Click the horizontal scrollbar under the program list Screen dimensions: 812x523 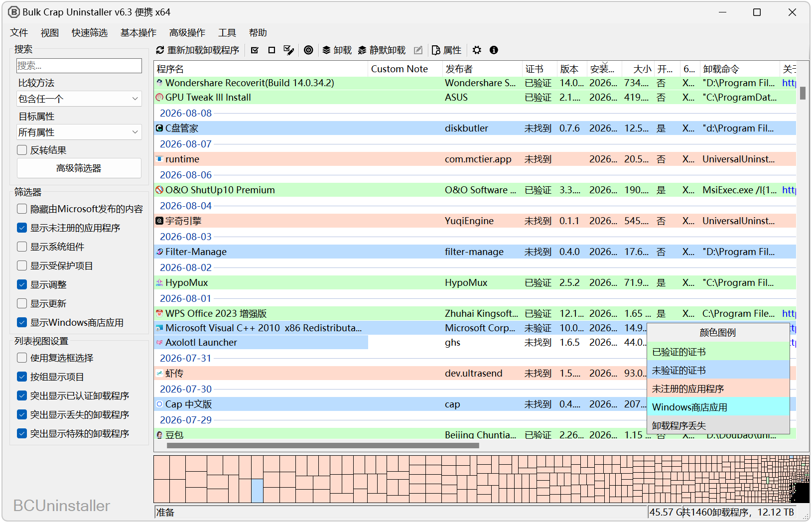point(323,446)
